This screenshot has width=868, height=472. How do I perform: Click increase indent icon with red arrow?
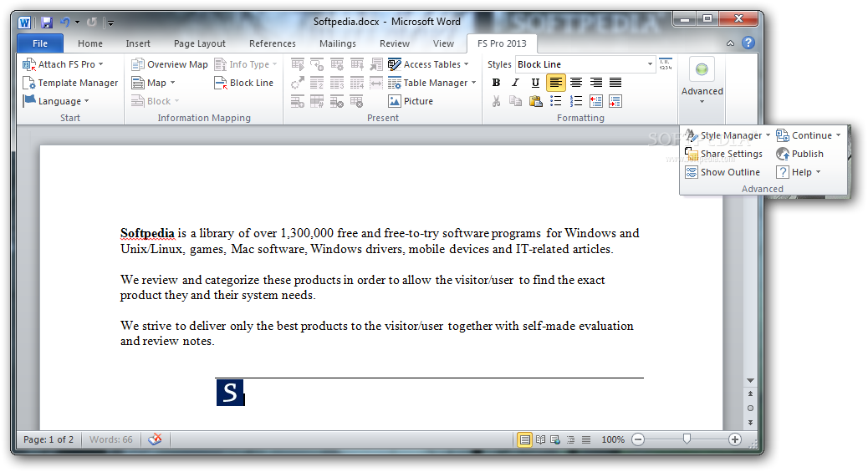click(615, 101)
